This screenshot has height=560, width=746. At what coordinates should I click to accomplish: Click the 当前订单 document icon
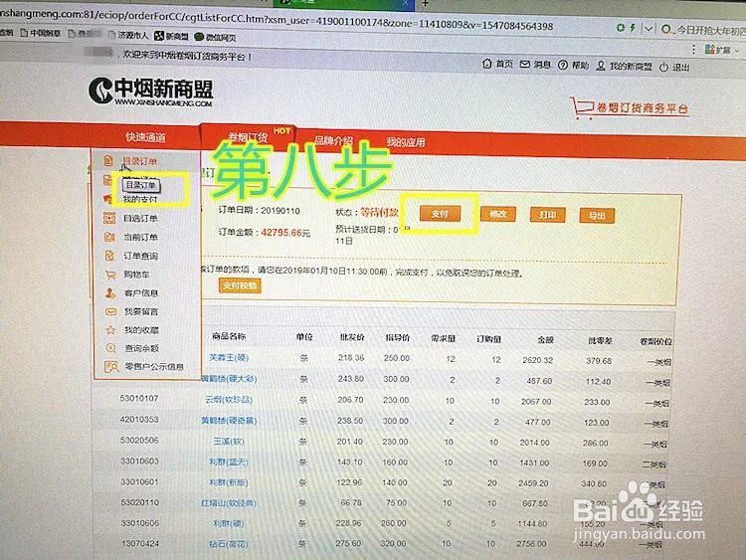point(109,237)
